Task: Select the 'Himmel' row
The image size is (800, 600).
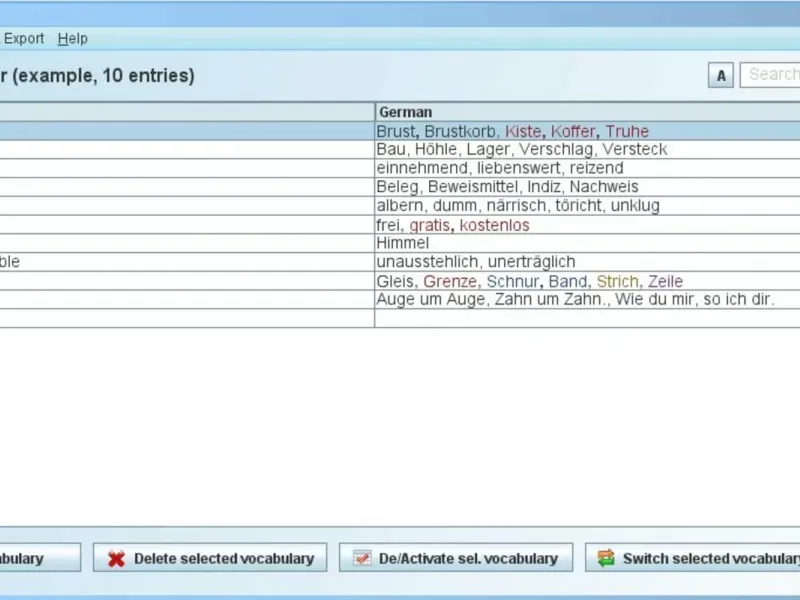Action: pos(400,243)
